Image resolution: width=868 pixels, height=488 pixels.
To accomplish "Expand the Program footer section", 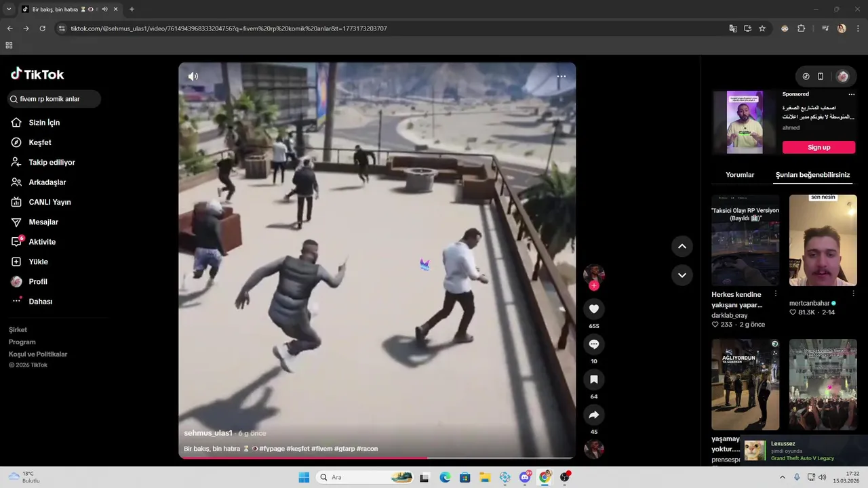I will pos(22,342).
